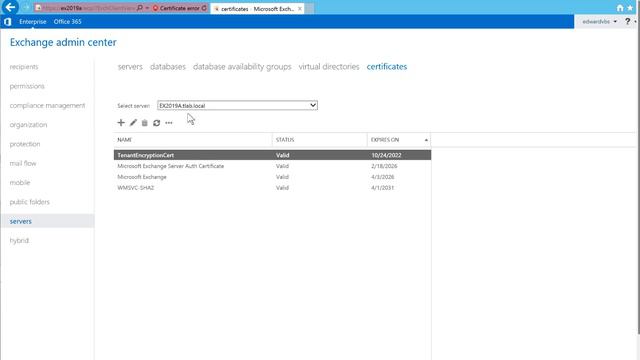Sort by NAME column header
640x360 pixels.
pyautogui.click(x=193, y=140)
